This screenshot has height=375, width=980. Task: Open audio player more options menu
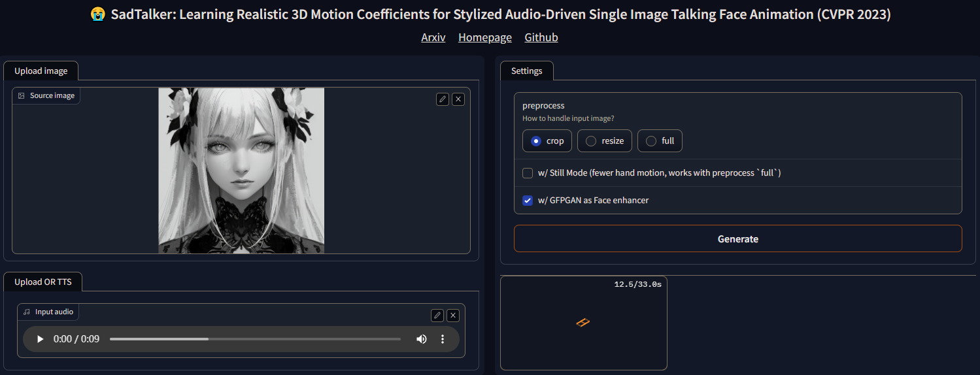[443, 339]
